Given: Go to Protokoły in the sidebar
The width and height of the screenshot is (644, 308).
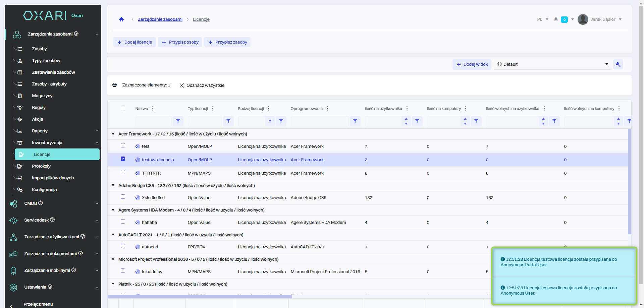Looking at the screenshot, I should click(x=41, y=166).
